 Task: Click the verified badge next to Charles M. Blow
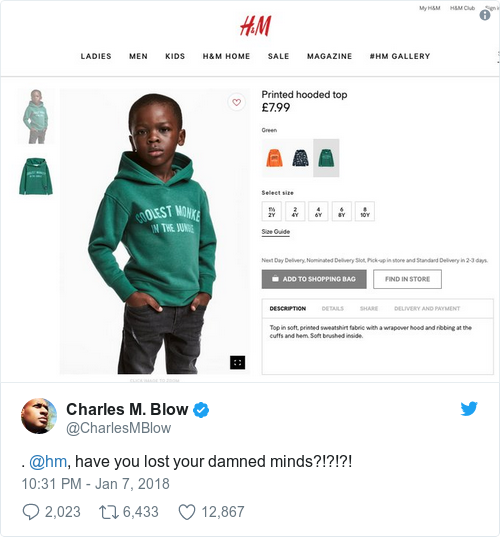tap(201, 410)
